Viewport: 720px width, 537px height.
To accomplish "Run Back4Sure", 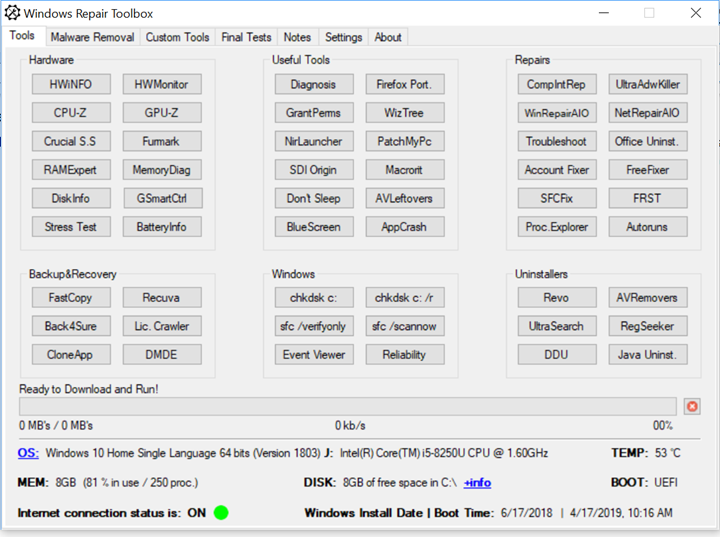I will pyautogui.click(x=71, y=326).
